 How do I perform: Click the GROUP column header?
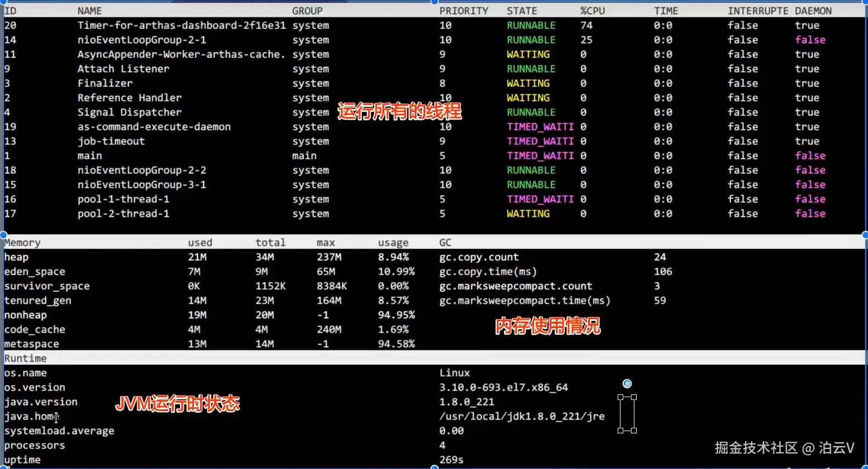307,11
